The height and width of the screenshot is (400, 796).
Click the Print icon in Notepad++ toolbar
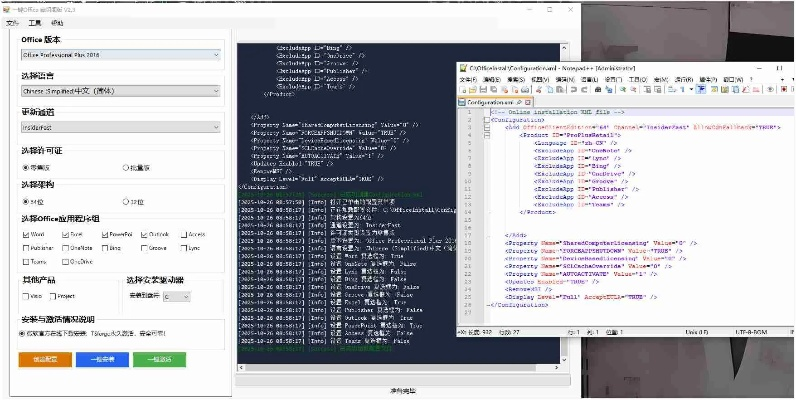[527, 89]
